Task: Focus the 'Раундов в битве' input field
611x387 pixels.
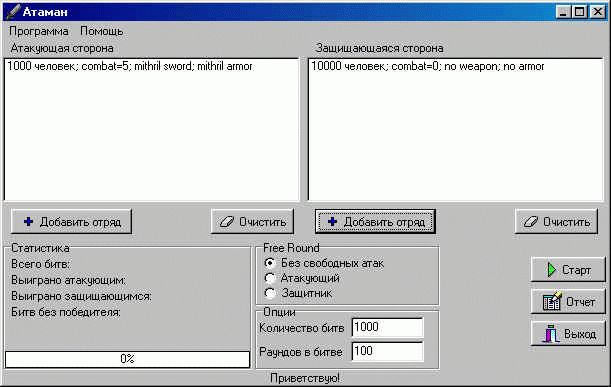Action: (x=387, y=351)
